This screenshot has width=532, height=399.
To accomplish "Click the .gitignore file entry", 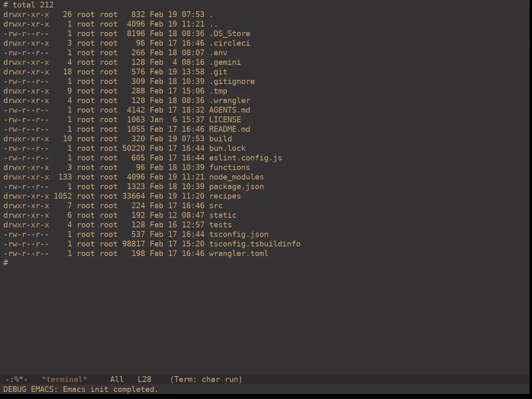I will [x=232, y=81].
